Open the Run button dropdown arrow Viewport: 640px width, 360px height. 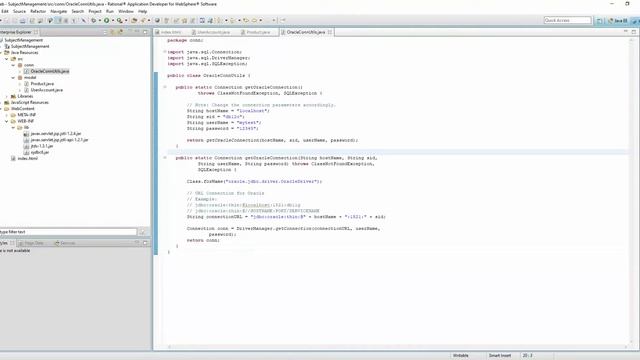(x=113, y=20)
